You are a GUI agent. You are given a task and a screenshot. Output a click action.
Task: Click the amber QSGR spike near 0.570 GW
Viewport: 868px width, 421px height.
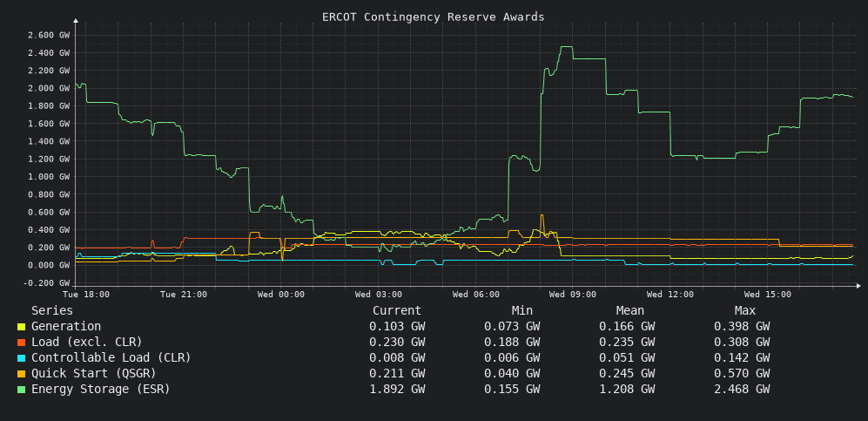coord(542,215)
